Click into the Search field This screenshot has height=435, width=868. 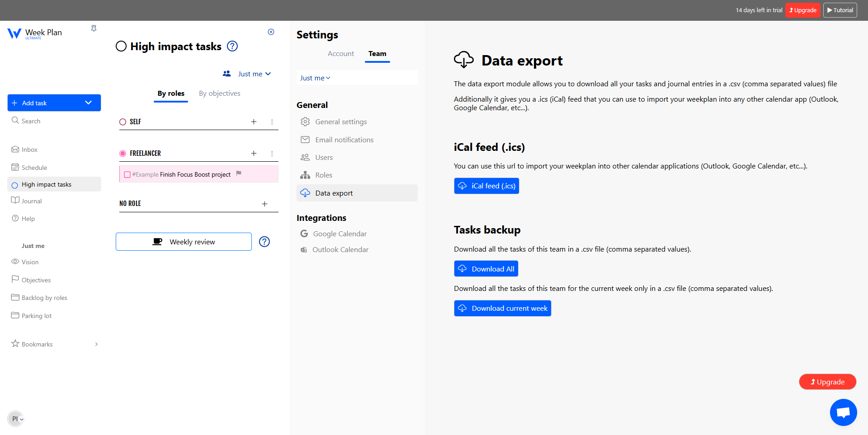point(54,121)
